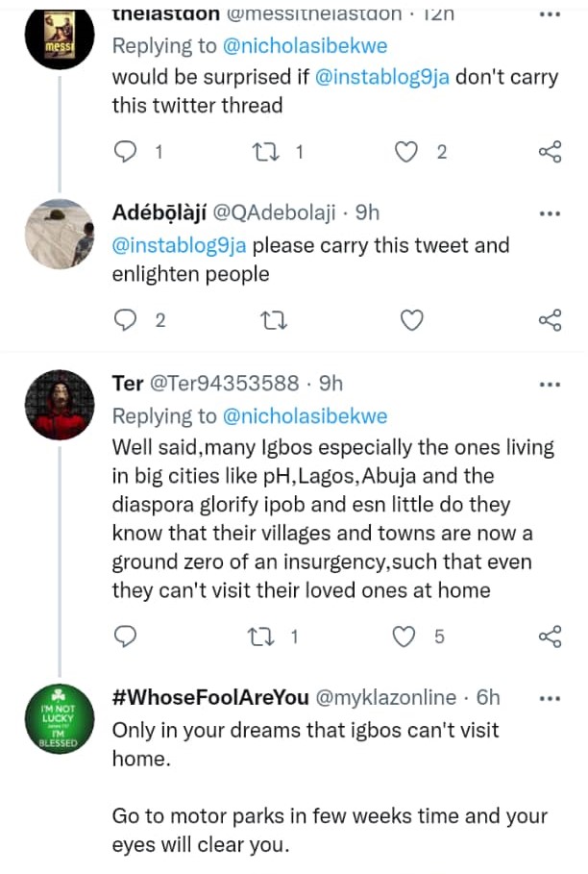The width and height of the screenshot is (588, 874).
Task: Reply to Adébọ̀làjí's tweet
Action: pyautogui.click(x=126, y=320)
